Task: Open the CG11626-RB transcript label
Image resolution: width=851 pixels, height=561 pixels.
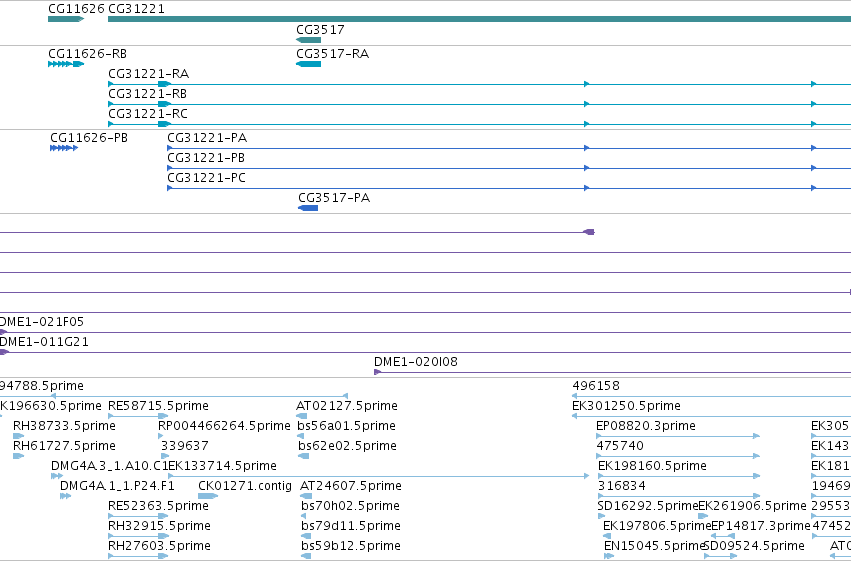Action: pos(87,53)
